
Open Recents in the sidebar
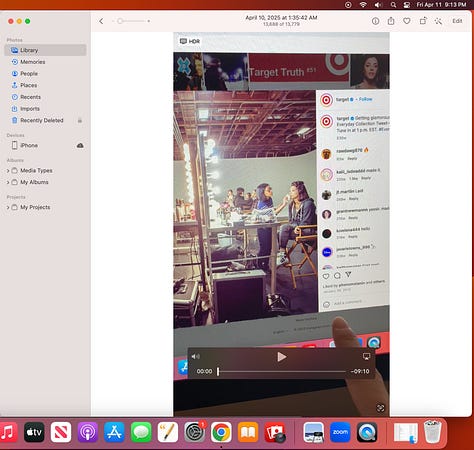(30, 97)
